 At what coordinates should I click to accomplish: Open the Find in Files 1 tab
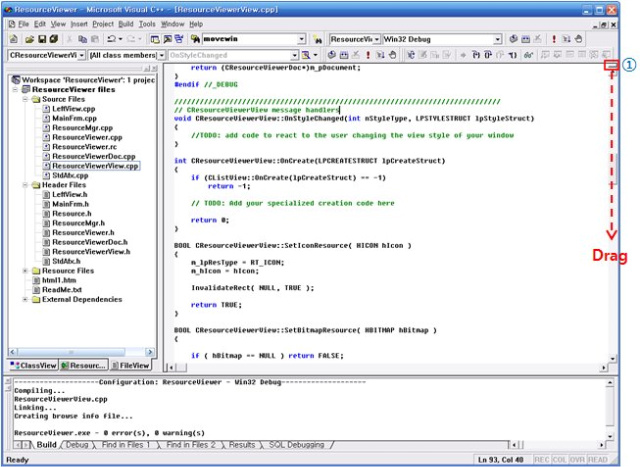(x=126, y=445)
